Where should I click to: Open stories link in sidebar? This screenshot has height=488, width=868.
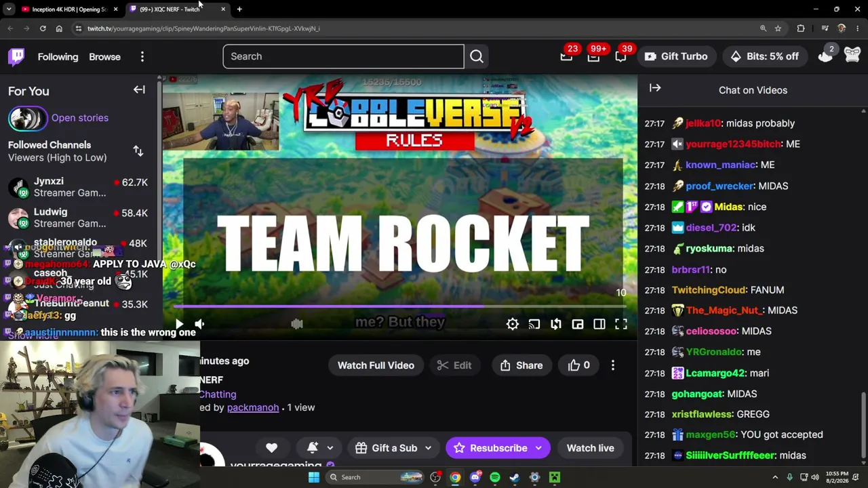(79, 118)
